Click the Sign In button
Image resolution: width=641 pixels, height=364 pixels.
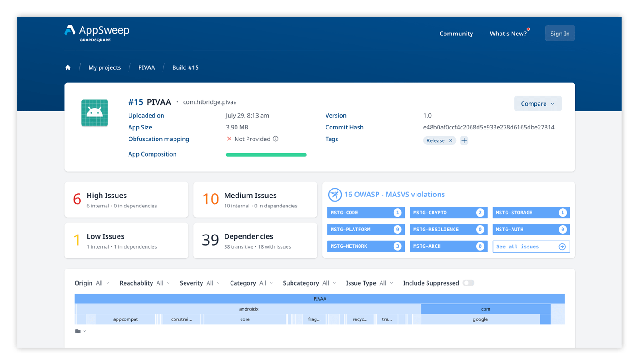[x=560, y=33]
